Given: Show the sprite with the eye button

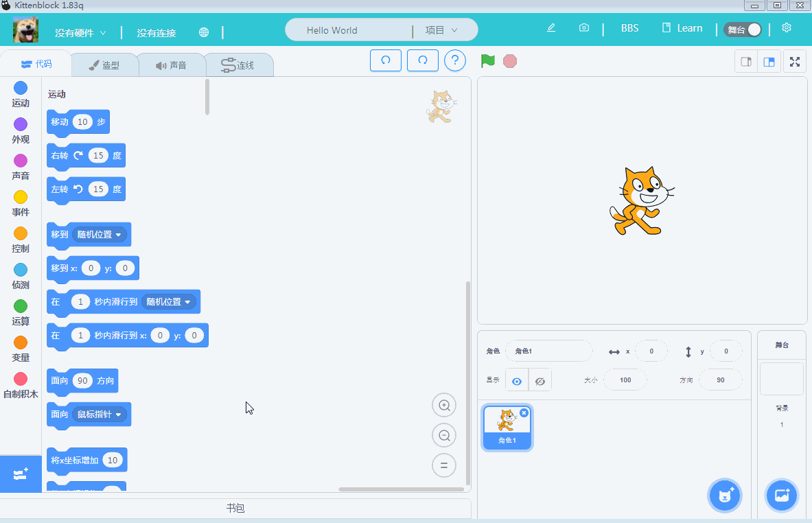Looking at the screenshot, I should click(x=517, y=381).
